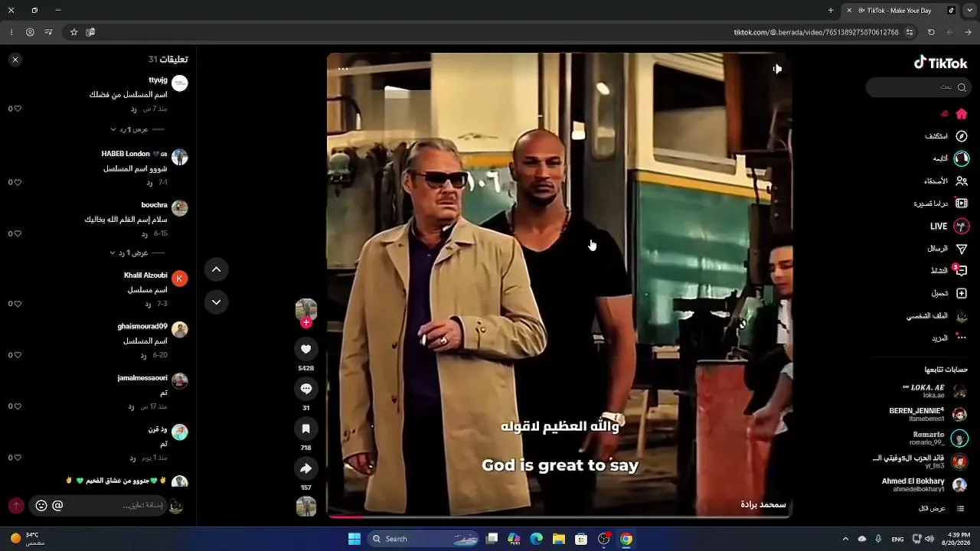Open File Explorer from the taskbar
Image resolution: width=980 pixels, height=551 pixels.
(559, 539)
